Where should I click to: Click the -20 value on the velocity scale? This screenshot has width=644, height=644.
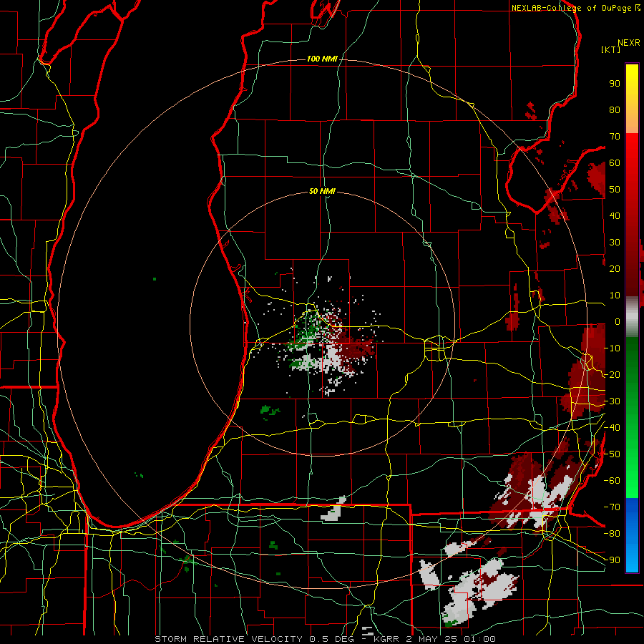click(x=612, y=374)
